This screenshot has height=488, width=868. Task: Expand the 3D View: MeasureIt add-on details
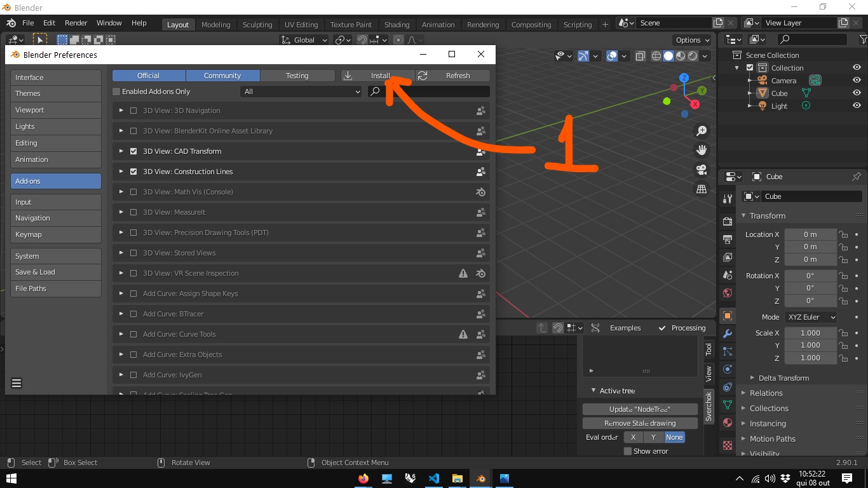121,212
